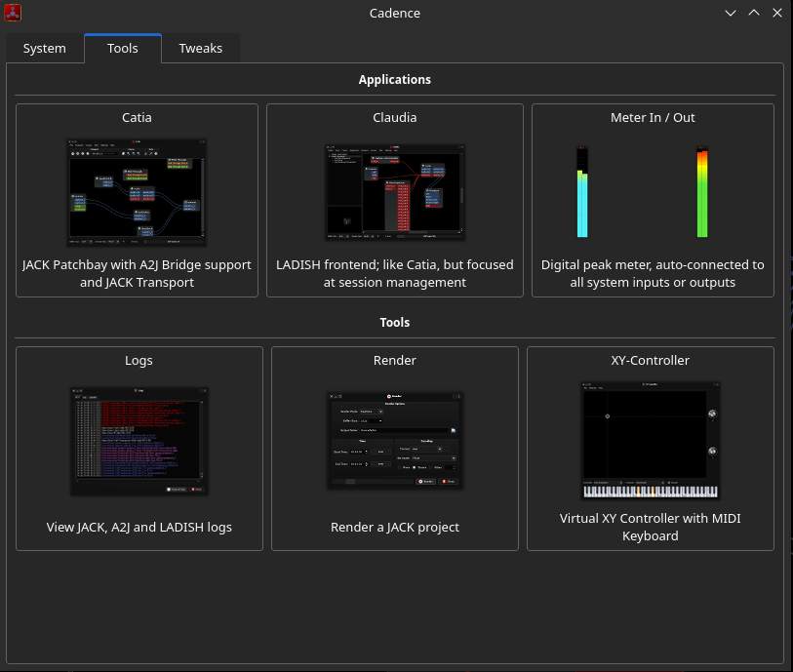This screenshot has width=793, height=672.
Task: Select the XY-Controller heading
Action: pyautogui.click(x=650, y=360)
